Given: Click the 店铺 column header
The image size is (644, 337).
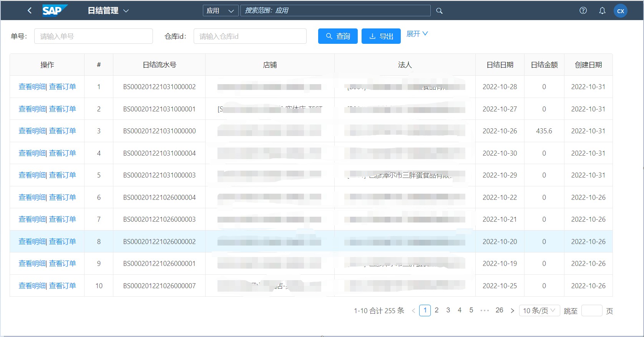Looking at the screenshot, I should (x=270, y=65).
